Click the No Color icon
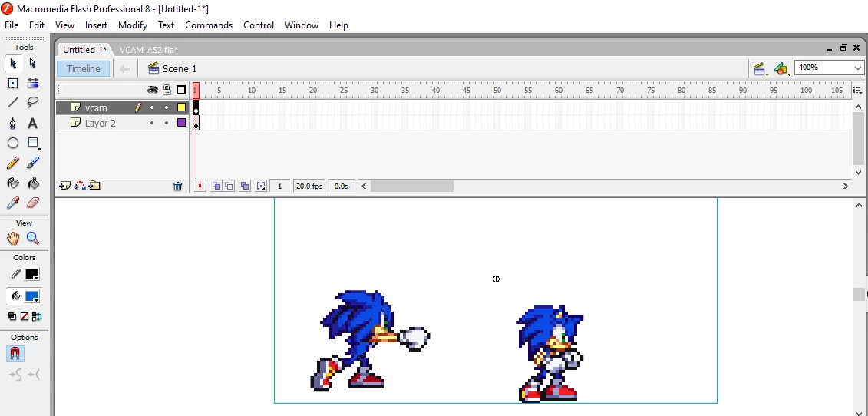Screen dimensions: 868x416 [25, 316]
